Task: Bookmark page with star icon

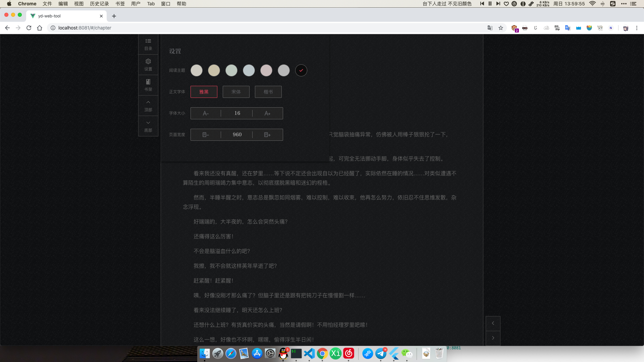Action: coord(501,28)
